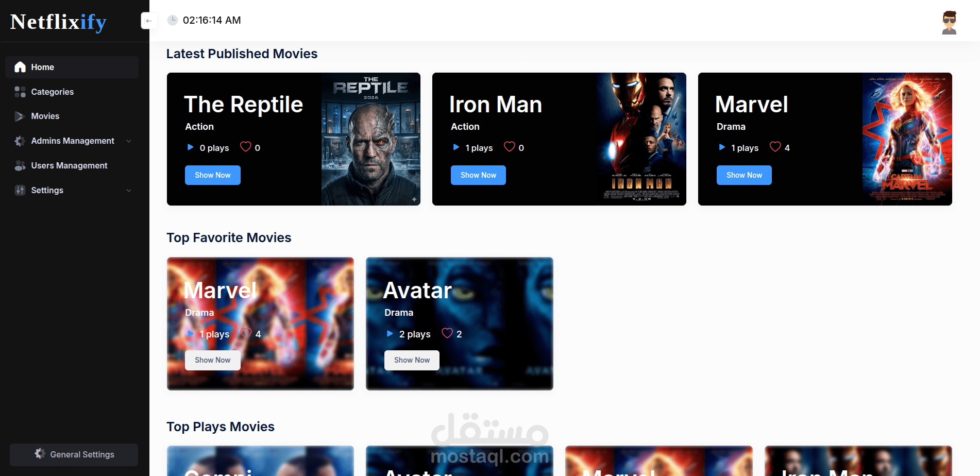Image resolution: width=980 pixels, height=476 pixels.
Task: Click '2 plays' text on Avatar card
Action: pos(415,334)
